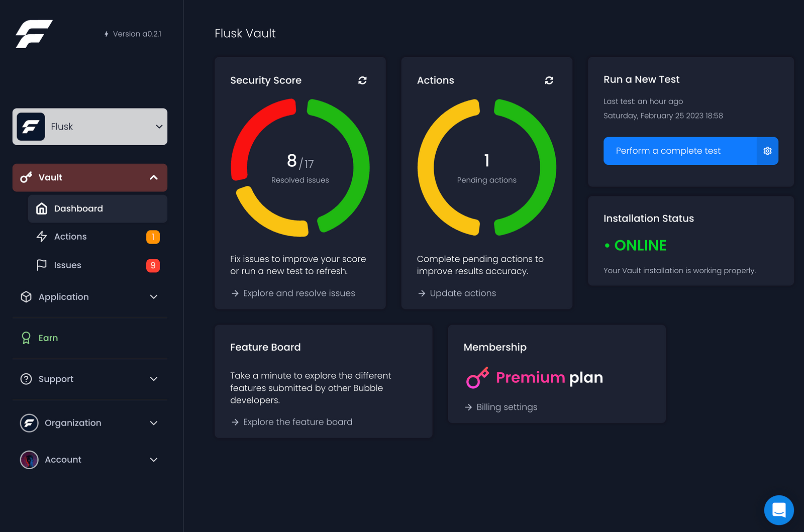Click the Earn ribbon icon

(26, 338)
